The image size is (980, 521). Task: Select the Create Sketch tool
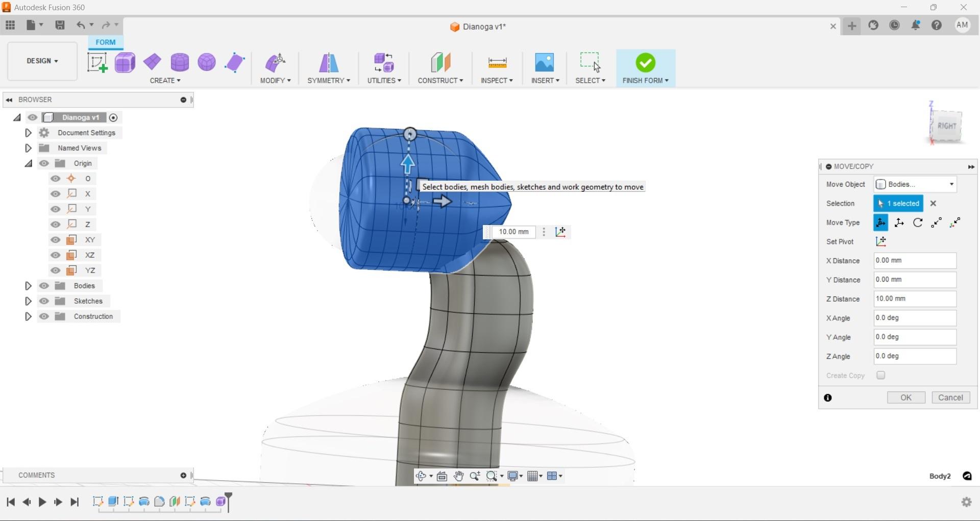pyautogui.click(x=97, y=63)
